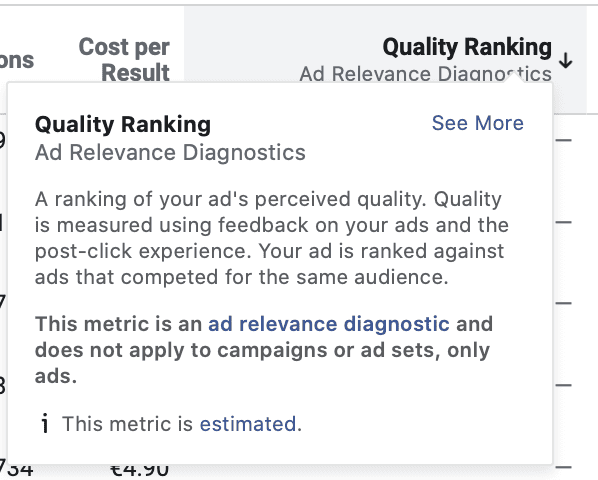598x480 pixels.
Task: Click the first row's Quality Ranking dash
Action: pyautogui.click(x=563, y=140)
